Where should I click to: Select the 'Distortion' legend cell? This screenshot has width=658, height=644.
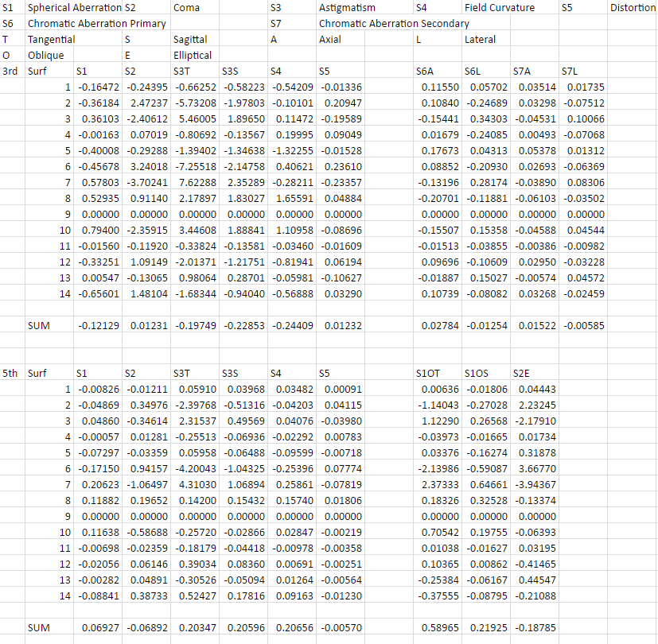click(x=633, y=7)
